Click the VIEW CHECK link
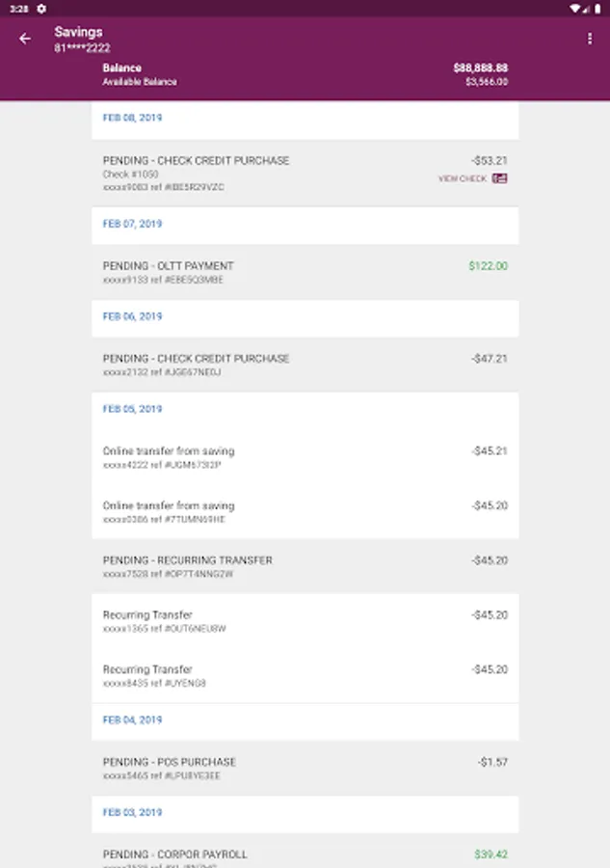 (x=463, y=178)
